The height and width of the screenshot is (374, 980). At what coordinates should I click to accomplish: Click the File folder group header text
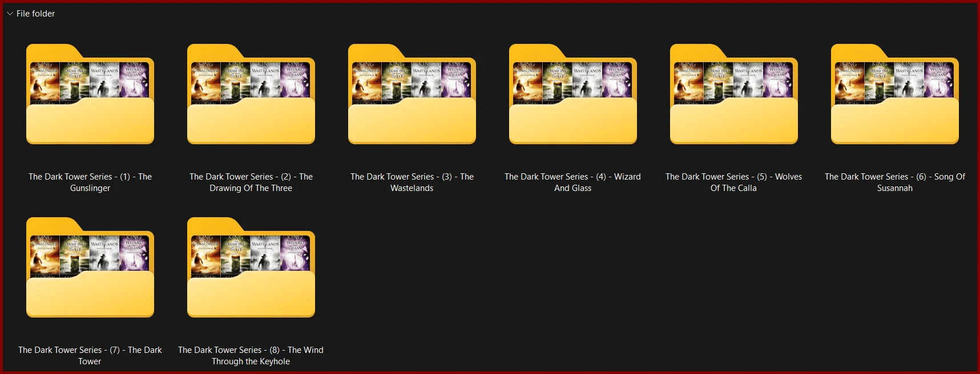click(x=35, y=14)
